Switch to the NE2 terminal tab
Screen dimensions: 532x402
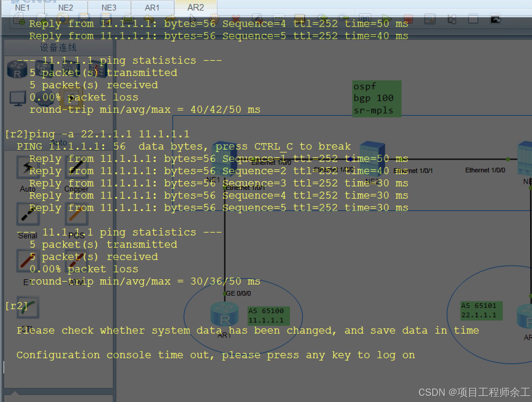[66, 8]
